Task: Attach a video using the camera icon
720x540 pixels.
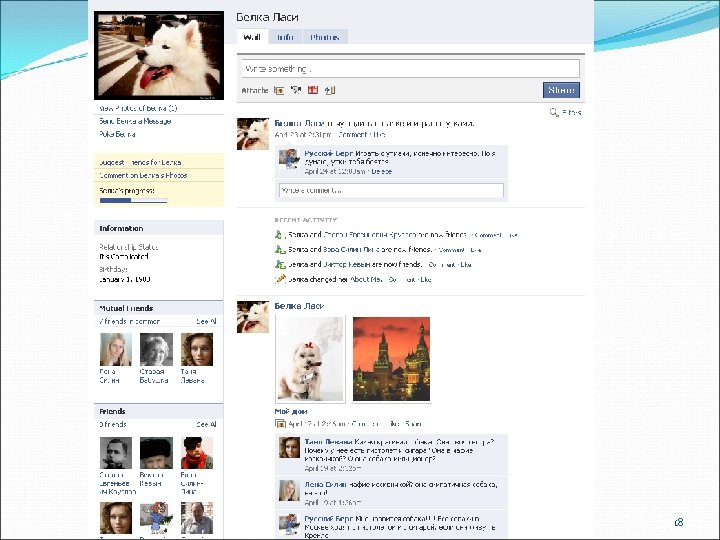Action: pyautogui.click(x=296, y=90)
